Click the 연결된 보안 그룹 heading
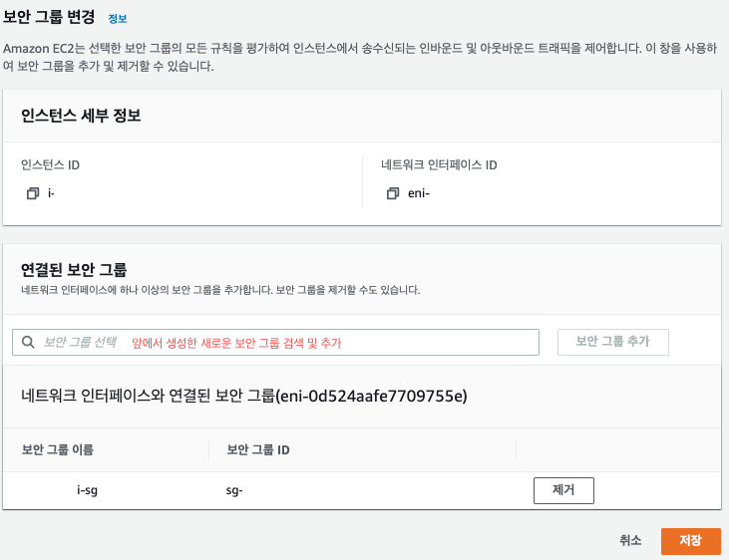729x560 pixels. (74, 270)
